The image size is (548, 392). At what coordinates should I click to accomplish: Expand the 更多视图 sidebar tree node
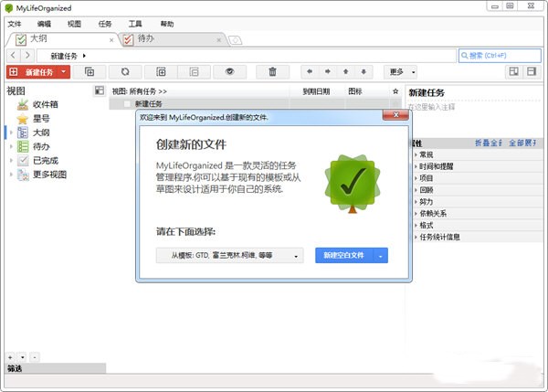pyautogui.click(x=11, y=175)
